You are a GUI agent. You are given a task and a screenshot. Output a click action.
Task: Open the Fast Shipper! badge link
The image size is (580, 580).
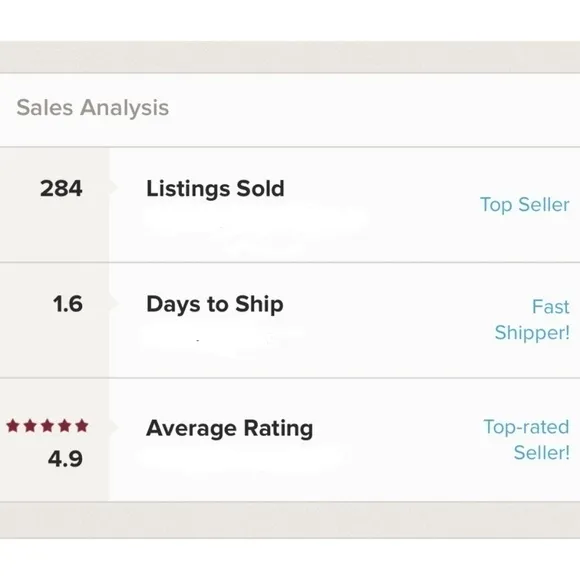pos(532,320)
